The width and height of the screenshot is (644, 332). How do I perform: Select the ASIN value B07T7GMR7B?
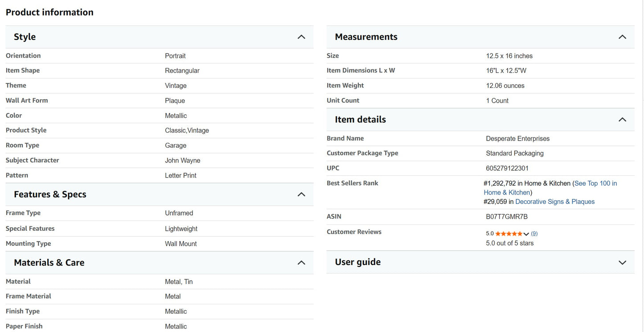point(507,217)
